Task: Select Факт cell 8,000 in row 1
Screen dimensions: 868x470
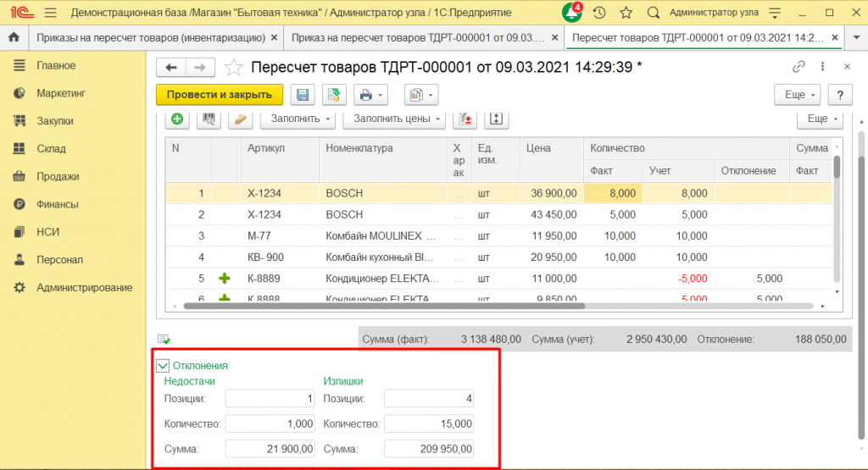Action: coord(613,193)
